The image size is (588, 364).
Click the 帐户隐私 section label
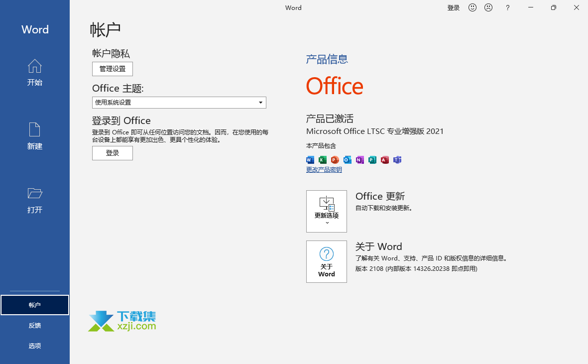pos(111,54)
